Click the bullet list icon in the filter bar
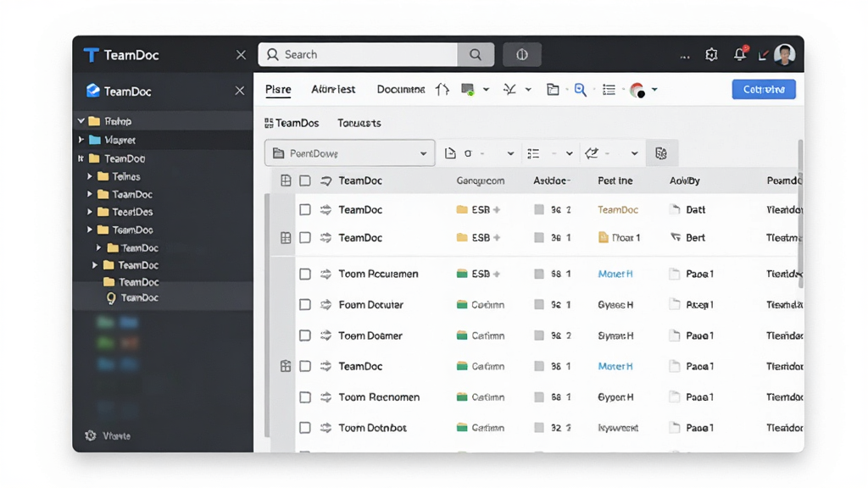Screen dimensions: 868x488 (x=534, y=153)
